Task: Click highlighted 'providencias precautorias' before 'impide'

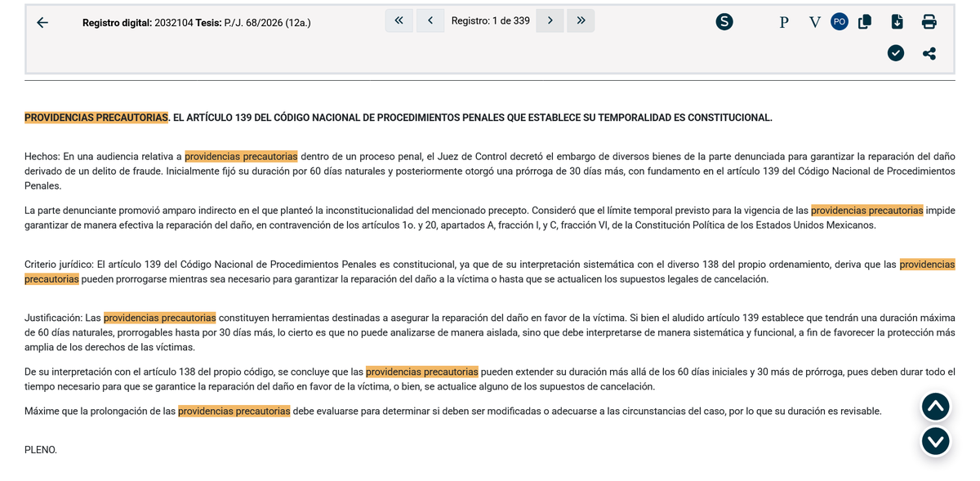Action: (867, 210)
